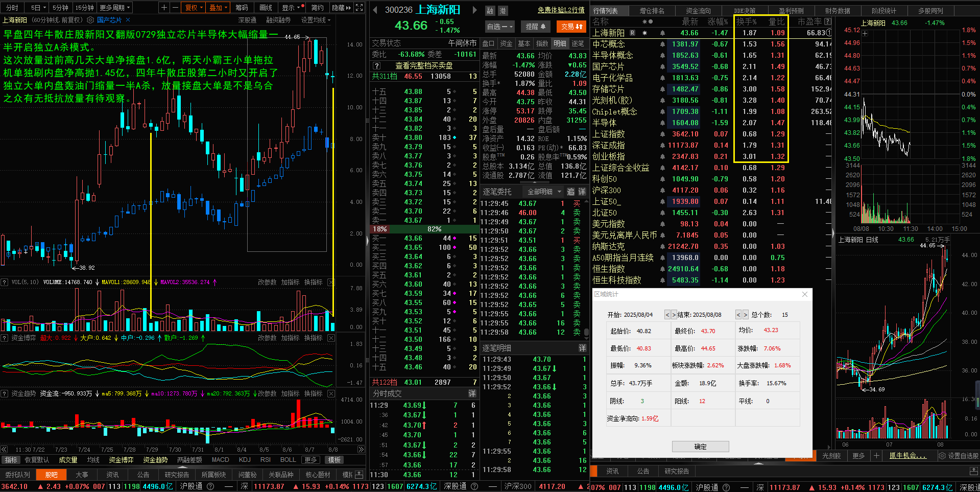The width and height of the screenshot is (980, 492).
Task: Go to next stock with right arrow
Action: point(474,10)
